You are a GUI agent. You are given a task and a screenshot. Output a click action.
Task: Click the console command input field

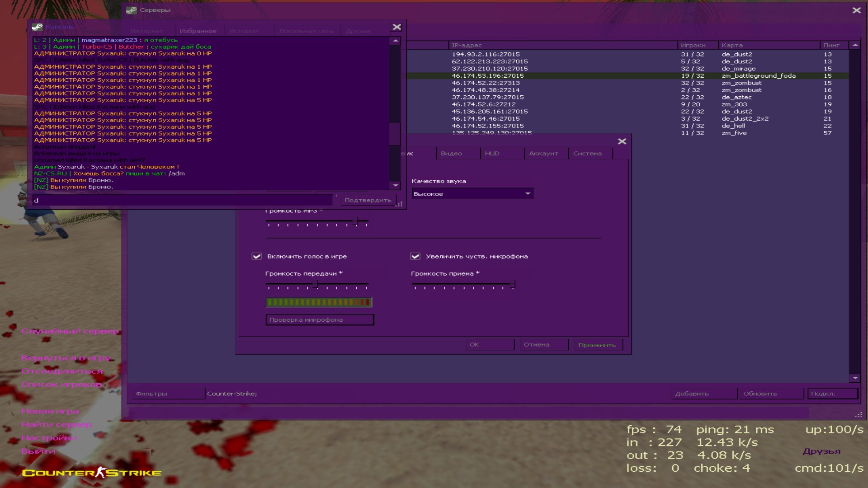181,200
